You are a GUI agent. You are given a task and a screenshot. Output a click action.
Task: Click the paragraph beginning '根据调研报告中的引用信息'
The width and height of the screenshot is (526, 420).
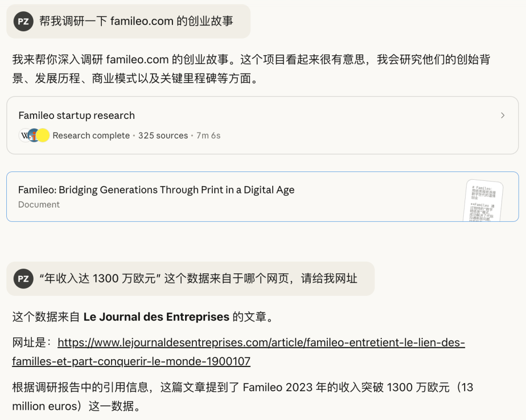[x=243, y=397]
